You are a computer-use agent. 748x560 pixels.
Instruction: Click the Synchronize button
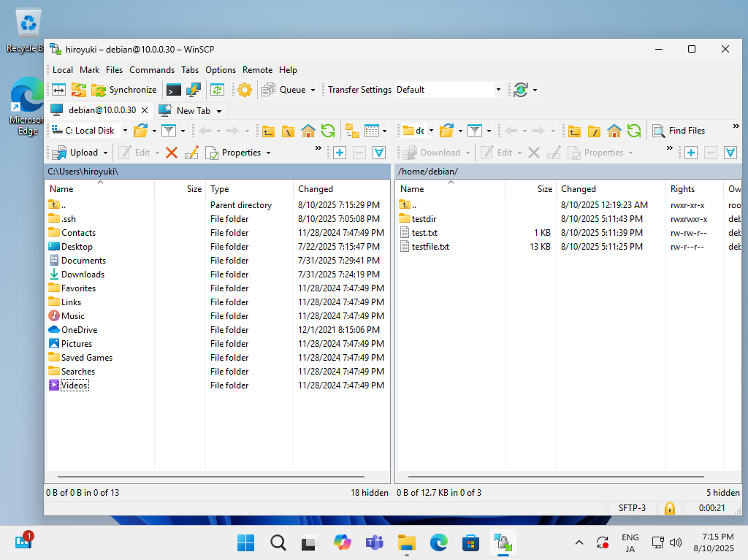click(124, 90)
